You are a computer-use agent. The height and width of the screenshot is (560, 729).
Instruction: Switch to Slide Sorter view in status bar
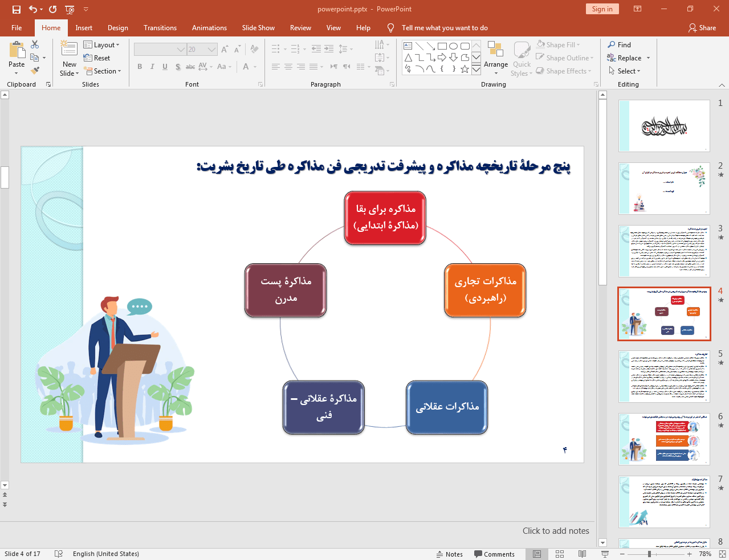coord(559,553)
